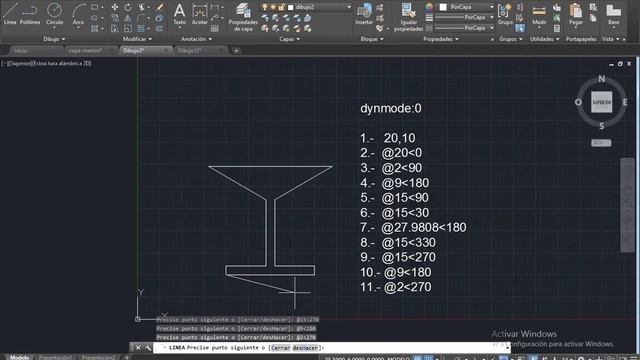This screenshot has width=640, height=360.
Task: Open the calculator icon in Utilidades
Action: coord(557,29)
